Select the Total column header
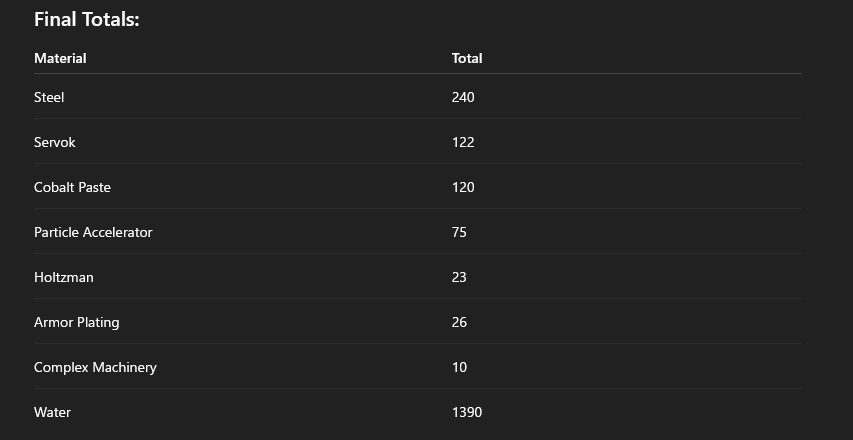Screen dimensions: 853x440 point(467,58)
